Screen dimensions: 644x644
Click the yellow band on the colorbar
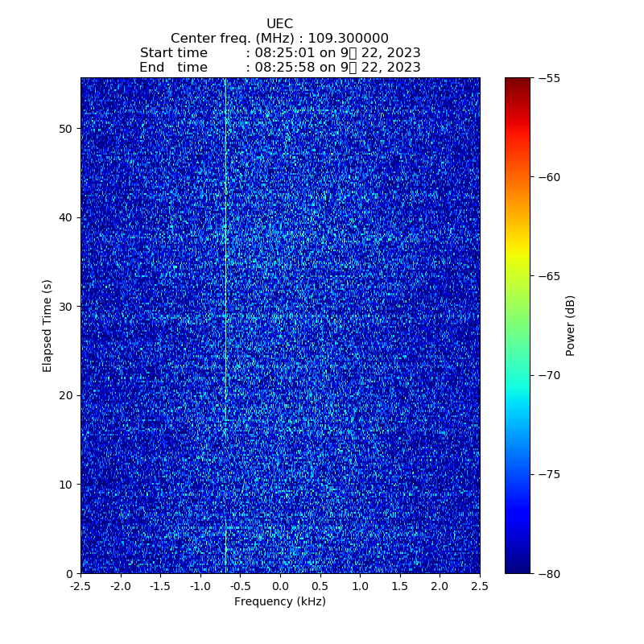click(518, 256)
